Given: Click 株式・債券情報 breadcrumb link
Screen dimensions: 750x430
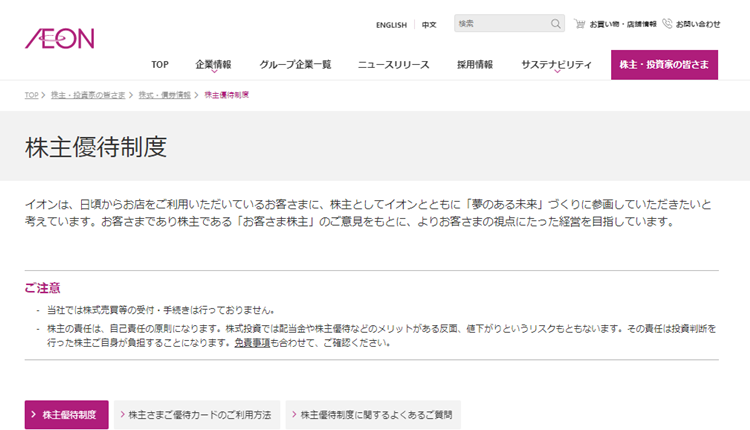Looking at the screenshot, I should point(165,95).
